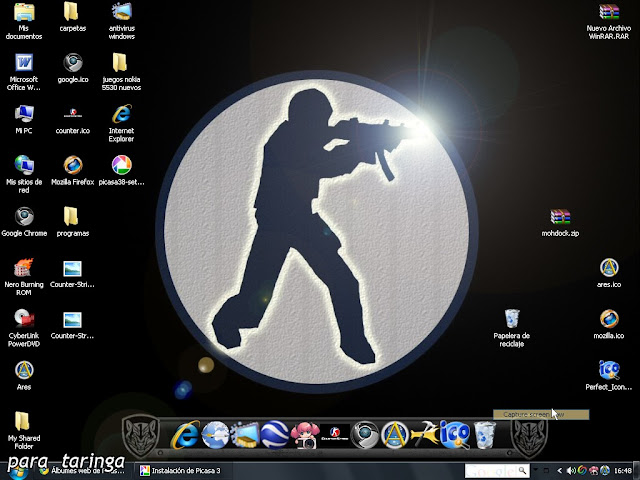Launch the Ares desktop shortcut
Screen dimensions: 640x480
point(24,376)
